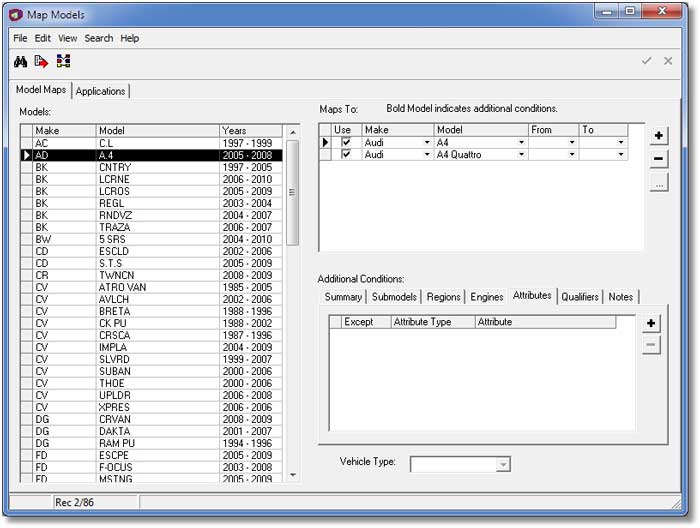Select the Qualifiers tab
This screenshot has width=700, height=528.
point(580,297)
